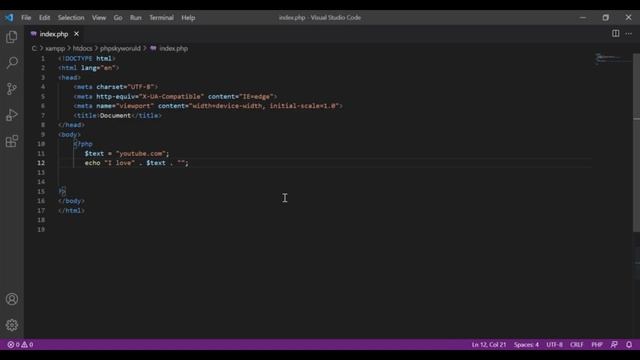Click line number 12 in gutter
Viewport: 640px width, 360px height.
click(41, 163)
